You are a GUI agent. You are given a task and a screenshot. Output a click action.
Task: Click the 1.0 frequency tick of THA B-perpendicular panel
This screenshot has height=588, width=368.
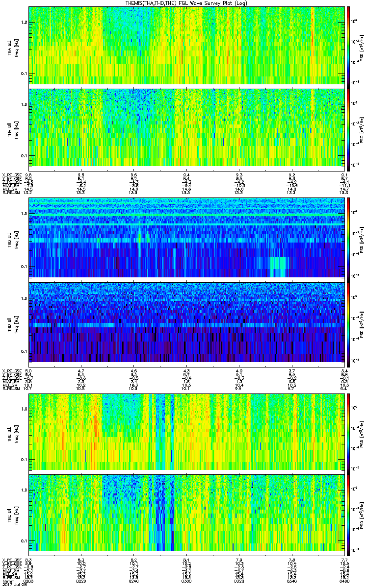pyautogui.click(x=24, y=23)
